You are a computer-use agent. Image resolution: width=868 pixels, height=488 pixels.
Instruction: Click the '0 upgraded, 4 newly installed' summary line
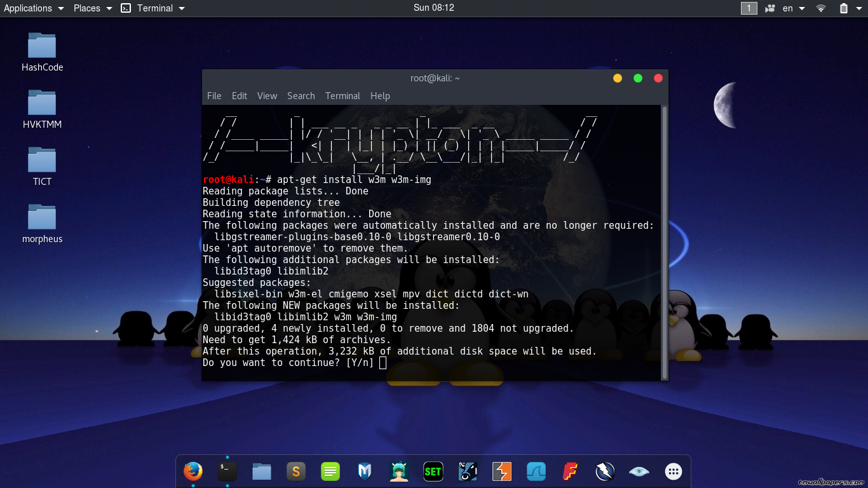(388, 329)
